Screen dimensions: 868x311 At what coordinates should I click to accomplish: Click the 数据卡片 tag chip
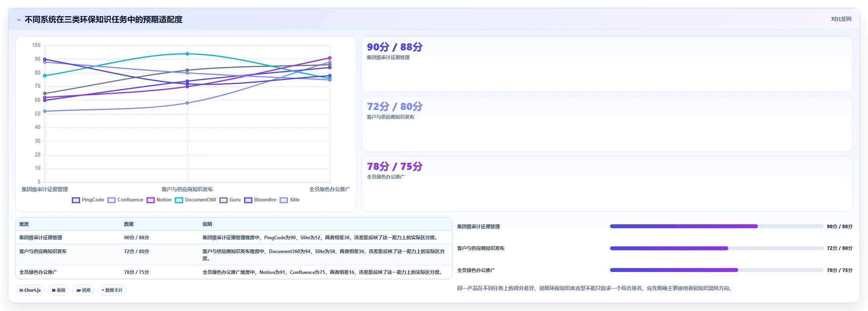tap(112, 290)
